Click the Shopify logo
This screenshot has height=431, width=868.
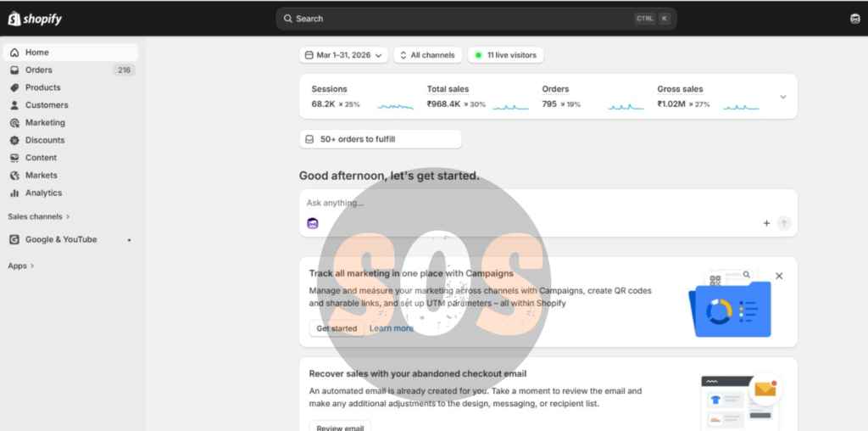click(34, 19)
